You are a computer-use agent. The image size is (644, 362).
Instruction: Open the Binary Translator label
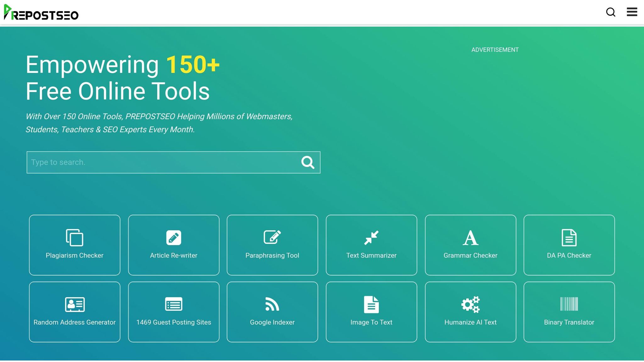(569, 322)
